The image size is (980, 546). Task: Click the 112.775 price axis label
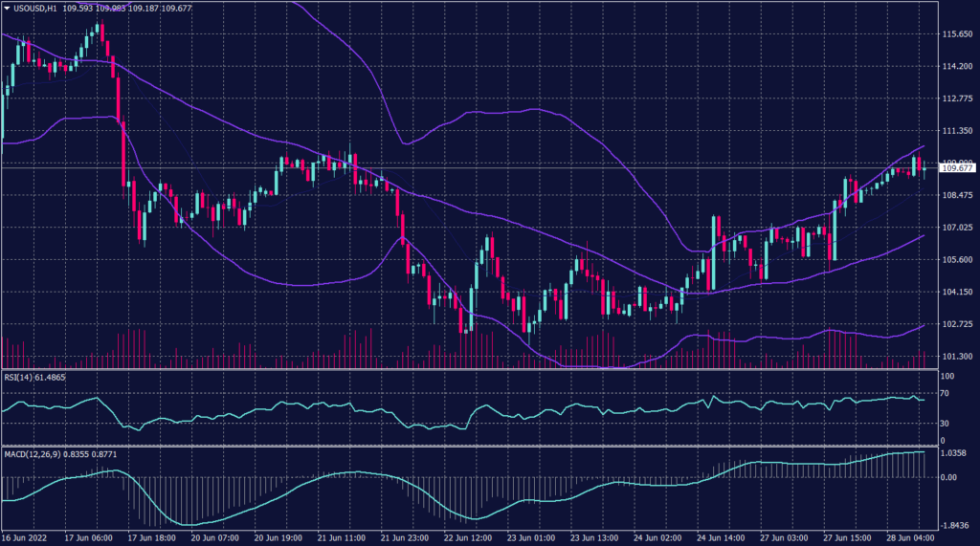958,98
